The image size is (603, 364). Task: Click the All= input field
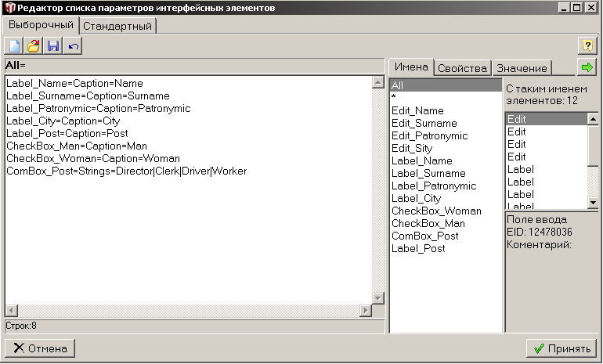(x=193, y=65)
